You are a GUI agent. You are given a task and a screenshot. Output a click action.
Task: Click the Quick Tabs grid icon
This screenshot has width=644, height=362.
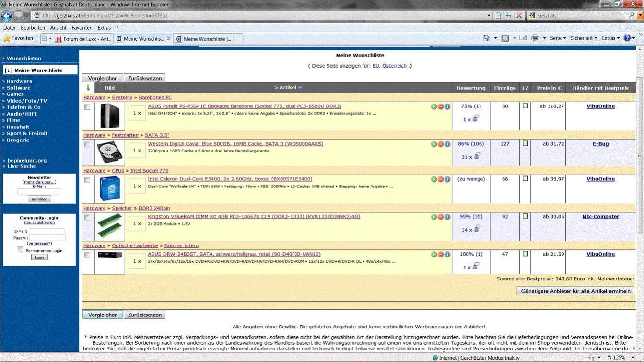(44, 39)
